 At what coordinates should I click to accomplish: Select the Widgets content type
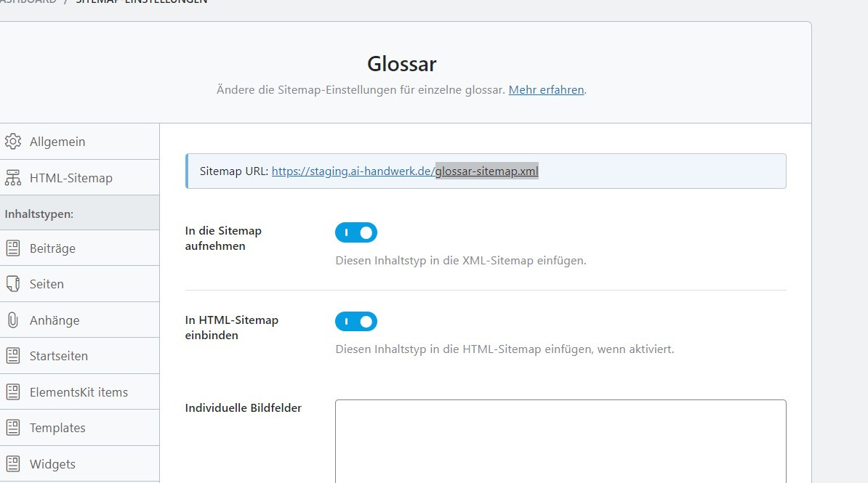[52, 464]
